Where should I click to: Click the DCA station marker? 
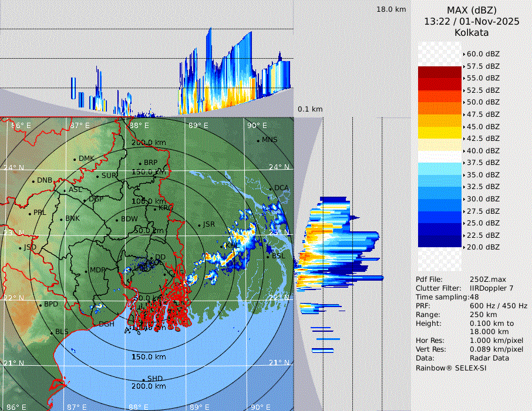(271, 188)
